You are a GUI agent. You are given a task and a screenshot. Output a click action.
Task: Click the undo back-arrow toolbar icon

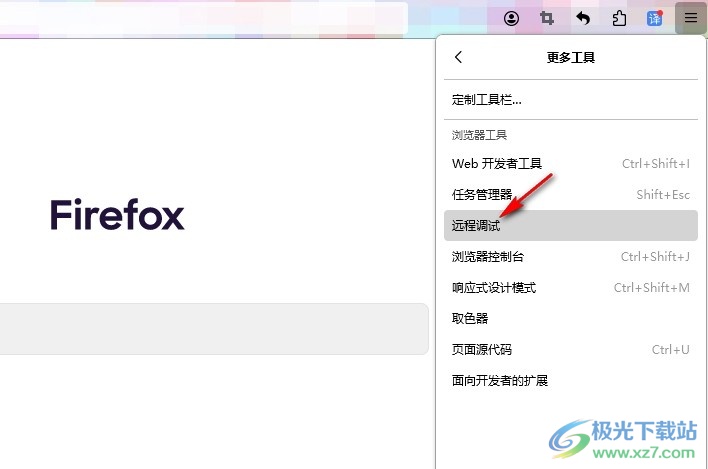coord(583,19)
